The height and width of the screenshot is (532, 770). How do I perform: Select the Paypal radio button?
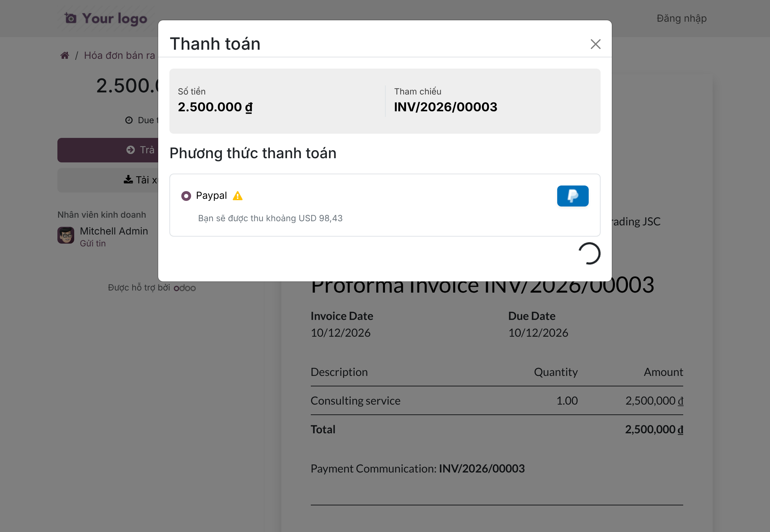[186, 196]
